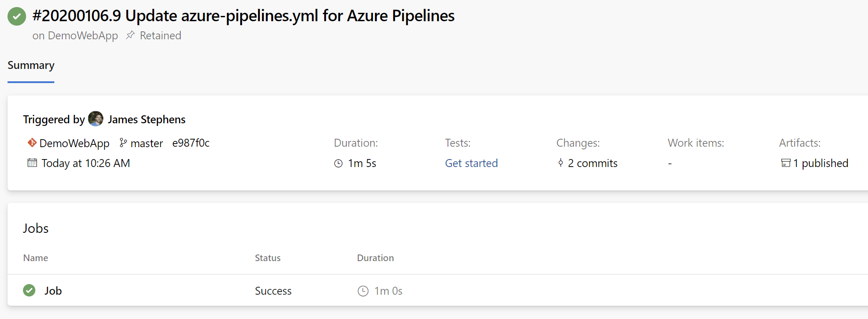Click the green build success icon beside title
This screenshot has height=319, width=868.
click(x=17, y=16)
